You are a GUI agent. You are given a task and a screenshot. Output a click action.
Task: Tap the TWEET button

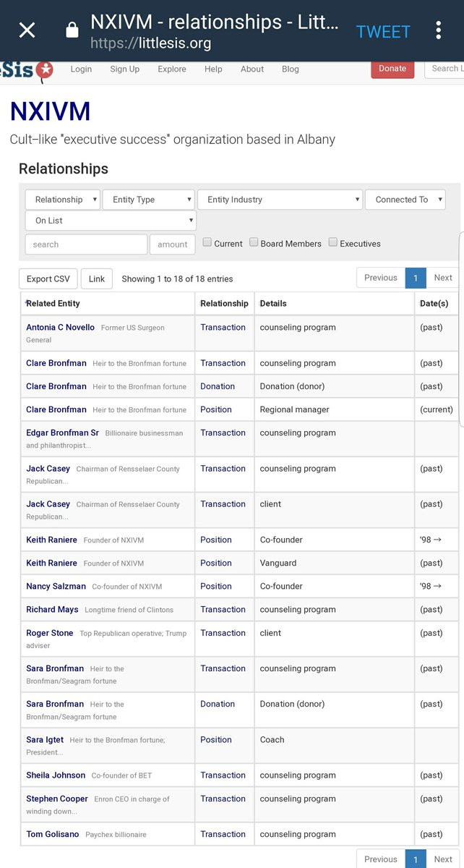coord(383,31)
